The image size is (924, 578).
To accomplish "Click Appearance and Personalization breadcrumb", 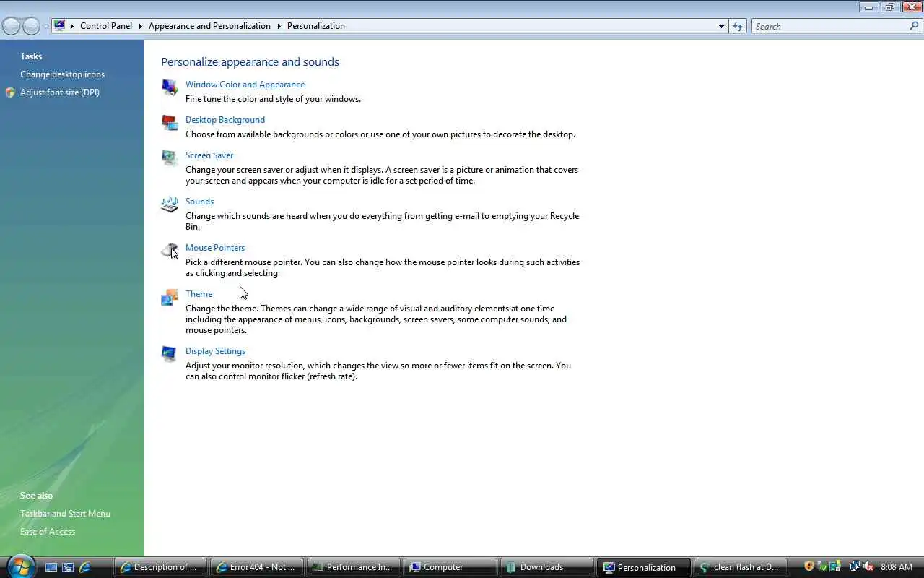I will pos(209,26).
